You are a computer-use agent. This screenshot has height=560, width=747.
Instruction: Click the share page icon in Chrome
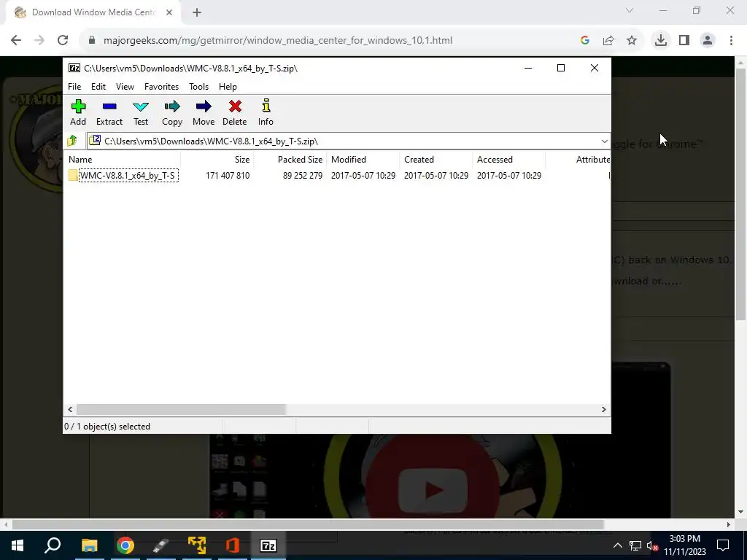608,41
